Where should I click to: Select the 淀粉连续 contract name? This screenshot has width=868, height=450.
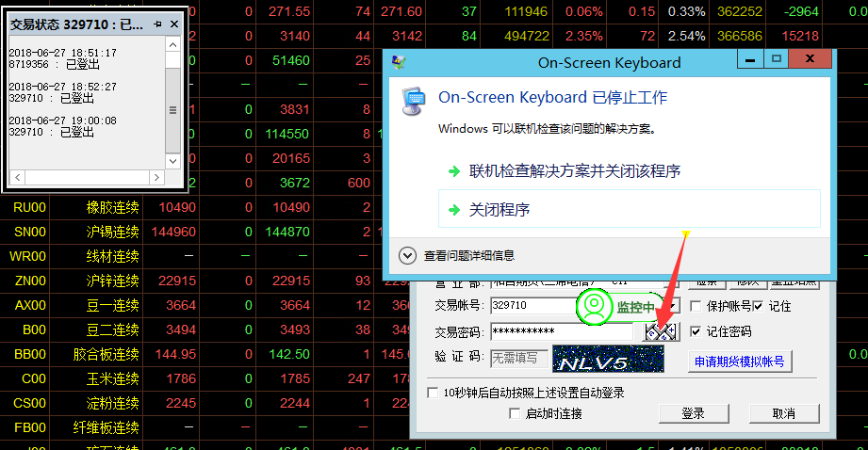(x=112, y=403)
